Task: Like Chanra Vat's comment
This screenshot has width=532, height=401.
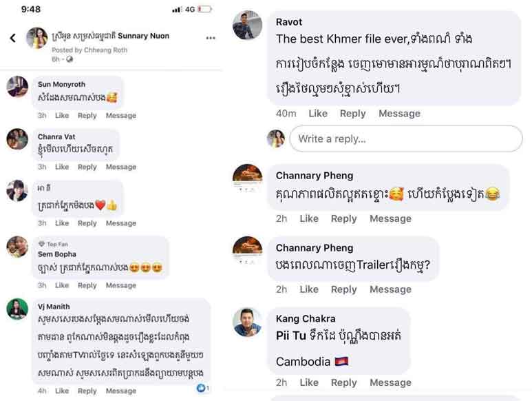Action: (x=62, y=167)
